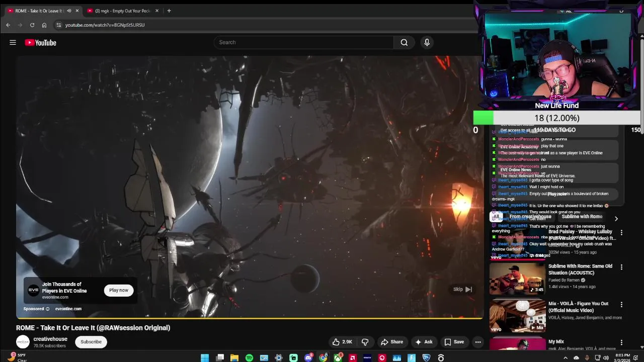Screen dimensions: 644x362
Task: Like the video (2.9K)
Action: click(342, 342)
